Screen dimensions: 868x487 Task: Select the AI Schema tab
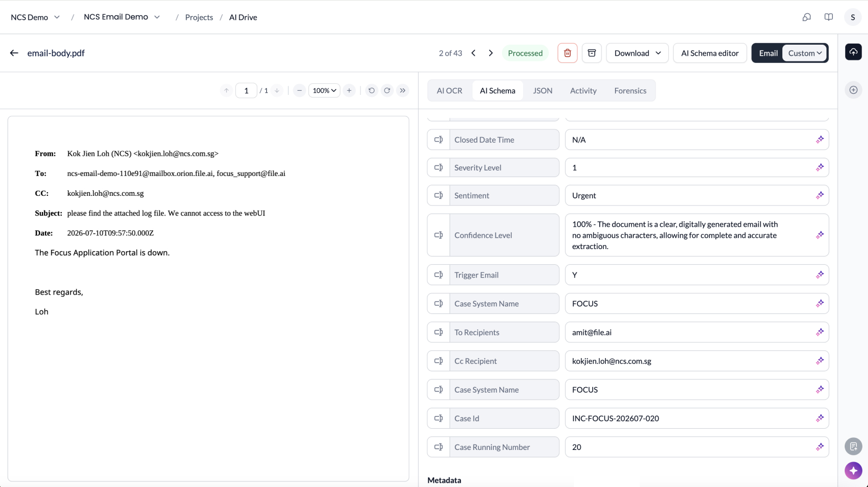tap(497, 90)
